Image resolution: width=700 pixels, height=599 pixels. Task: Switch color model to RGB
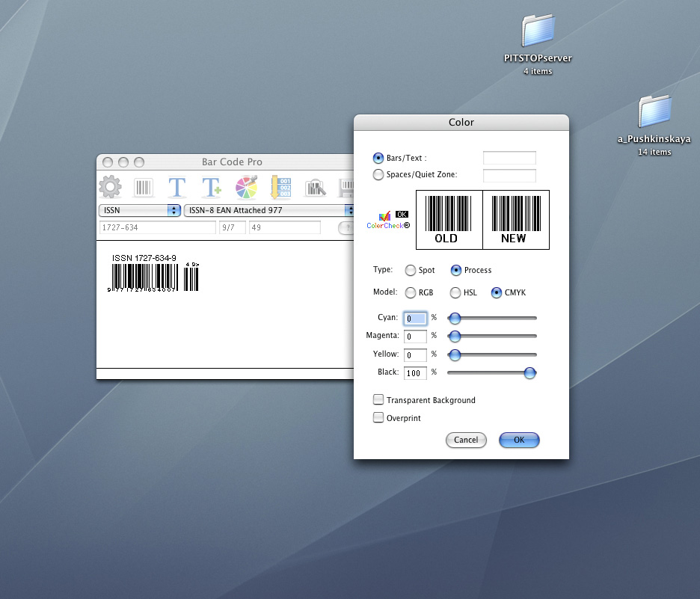click(411, 293)
